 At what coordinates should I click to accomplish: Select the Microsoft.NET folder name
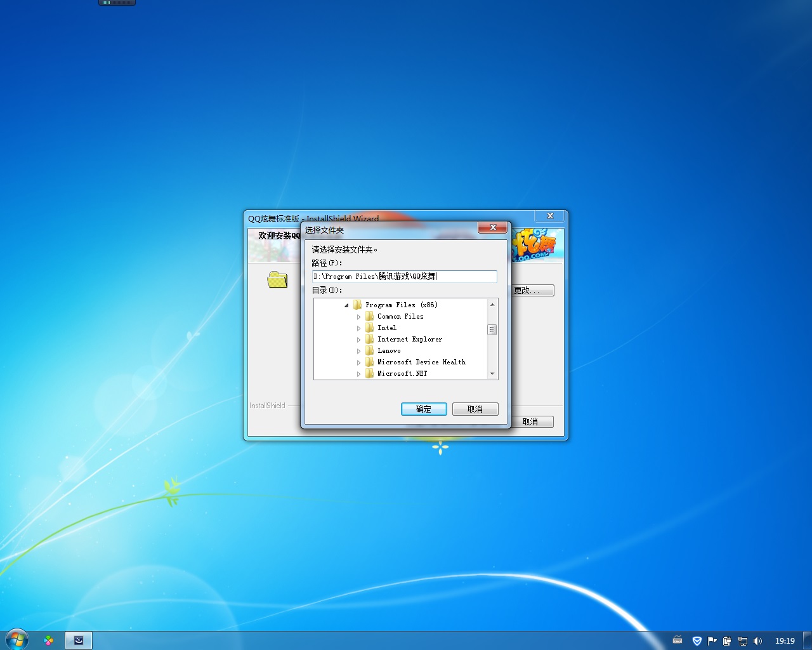(x=402, y=373)
